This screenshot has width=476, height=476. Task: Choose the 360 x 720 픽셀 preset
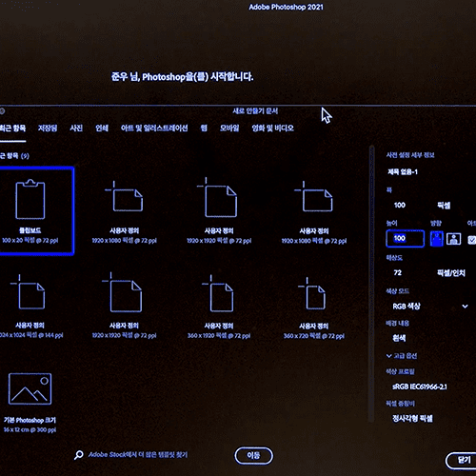[x=314, y=306]
